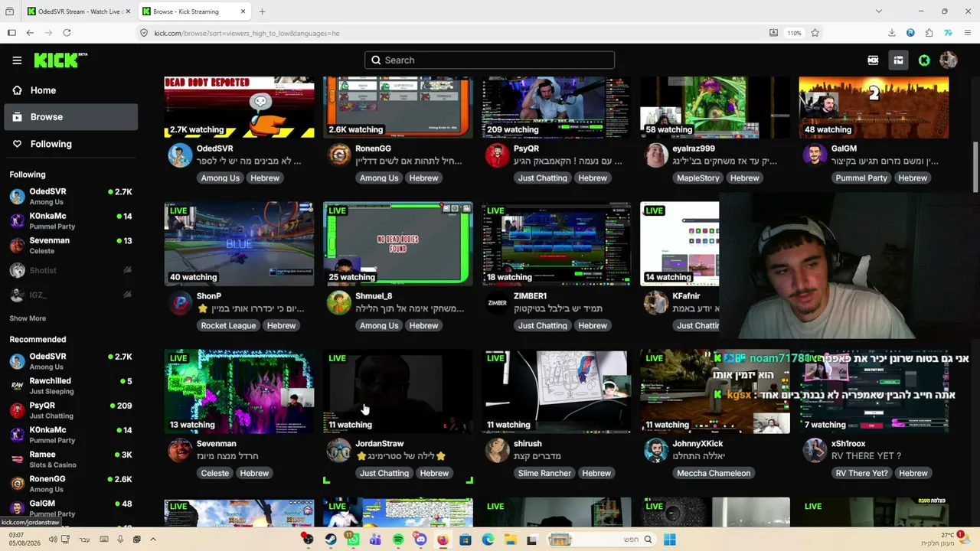This screenshot has height=551, width=980.
Task: Click the MapleStory category tag
Action: tap(698, 178)
